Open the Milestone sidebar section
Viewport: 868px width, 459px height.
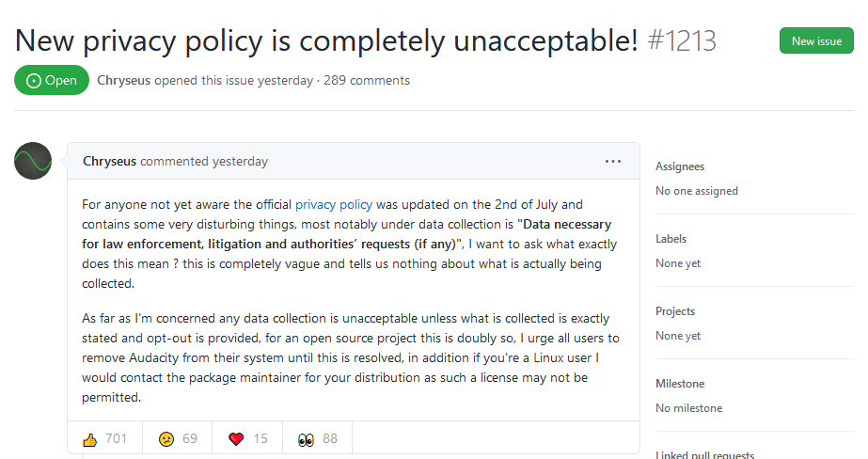click(680, 384)
